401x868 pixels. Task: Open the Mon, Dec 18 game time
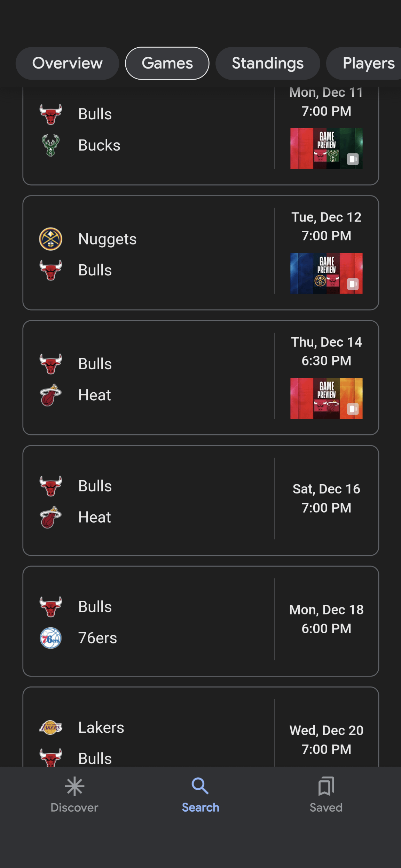coord(326,619)
